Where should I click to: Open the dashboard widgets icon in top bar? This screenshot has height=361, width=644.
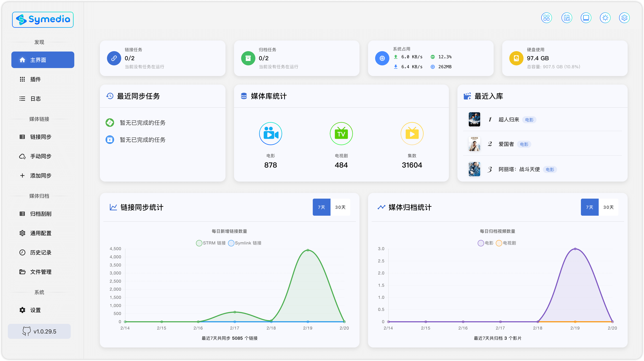(546, 18)
